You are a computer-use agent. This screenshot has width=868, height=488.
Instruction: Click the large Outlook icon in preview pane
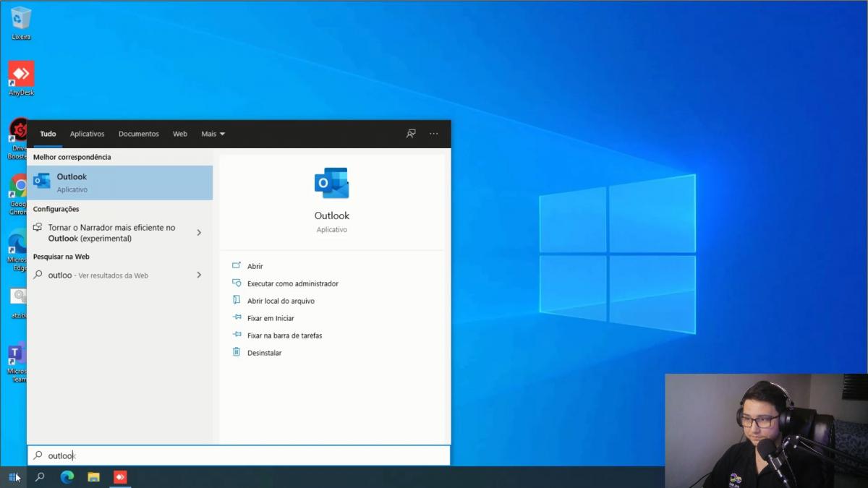tap(331, 183)
